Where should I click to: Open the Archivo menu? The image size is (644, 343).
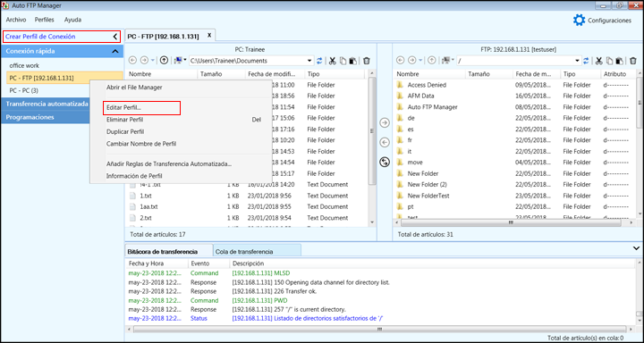(16, 20)
